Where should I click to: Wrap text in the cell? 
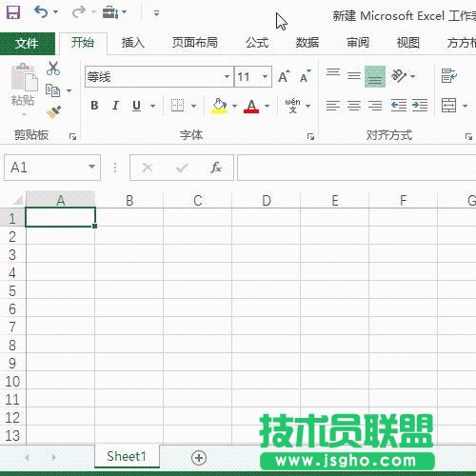[x=449, y=75]
